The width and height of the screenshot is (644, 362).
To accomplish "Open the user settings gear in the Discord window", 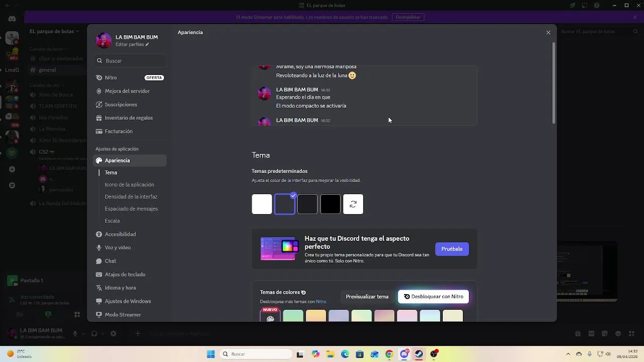I will point(113,333).
